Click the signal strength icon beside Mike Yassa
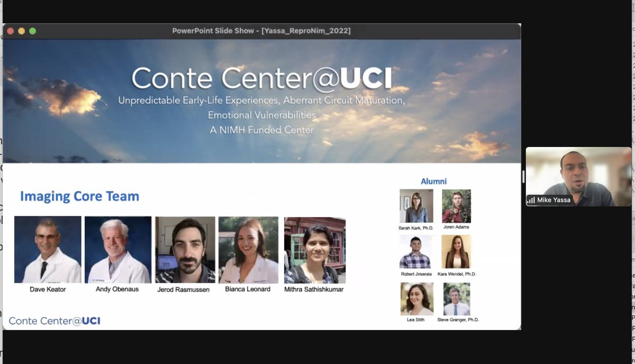 (x=531, y=200)
